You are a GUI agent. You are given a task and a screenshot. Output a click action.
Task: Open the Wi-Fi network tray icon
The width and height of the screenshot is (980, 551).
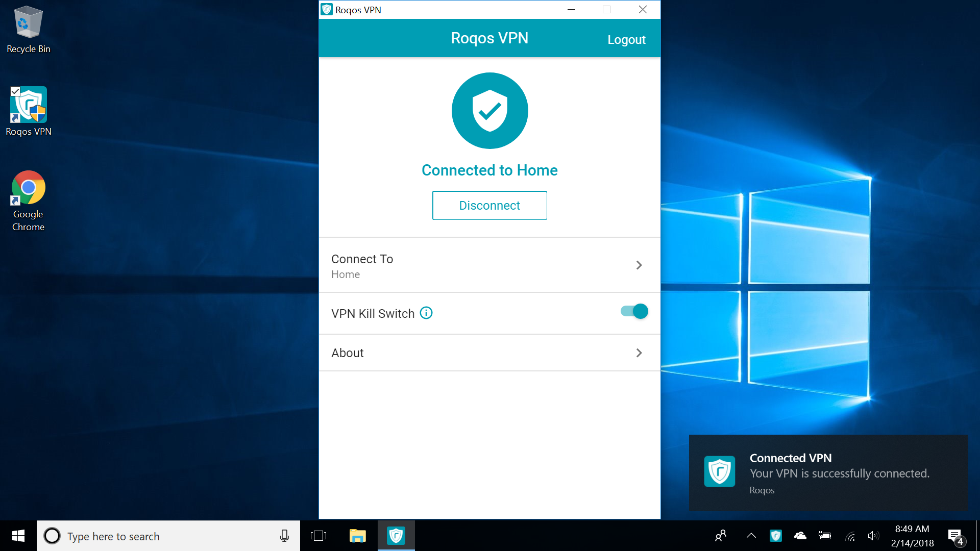click(x=850, y=536)
